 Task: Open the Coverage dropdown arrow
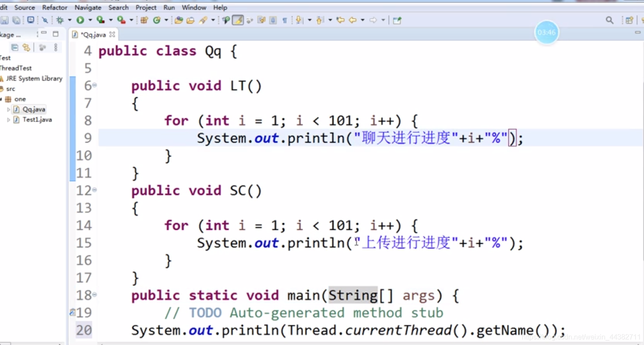coord(110,20)
